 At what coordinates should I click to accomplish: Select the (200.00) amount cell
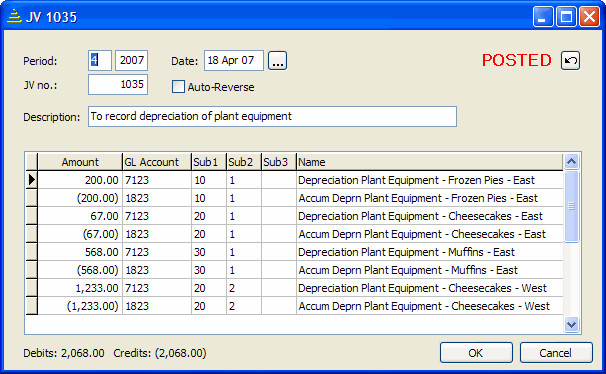(x=80, y=198)
